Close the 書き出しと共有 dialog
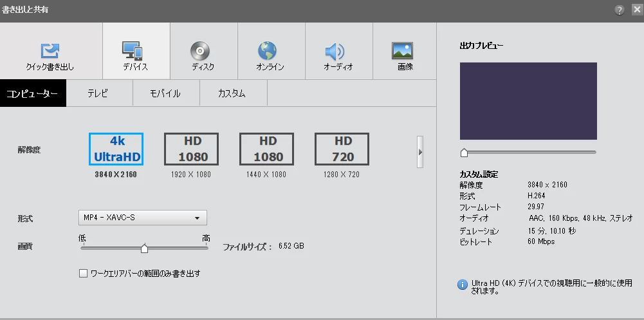This screenshot has width=644, height=320. click(637, 10)
